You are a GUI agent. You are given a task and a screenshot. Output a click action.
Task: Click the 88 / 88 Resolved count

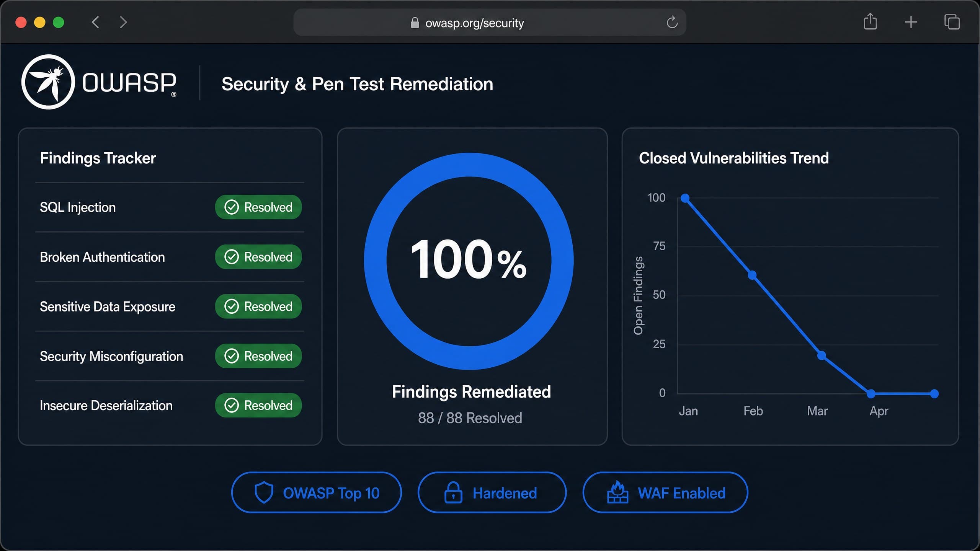470,418
